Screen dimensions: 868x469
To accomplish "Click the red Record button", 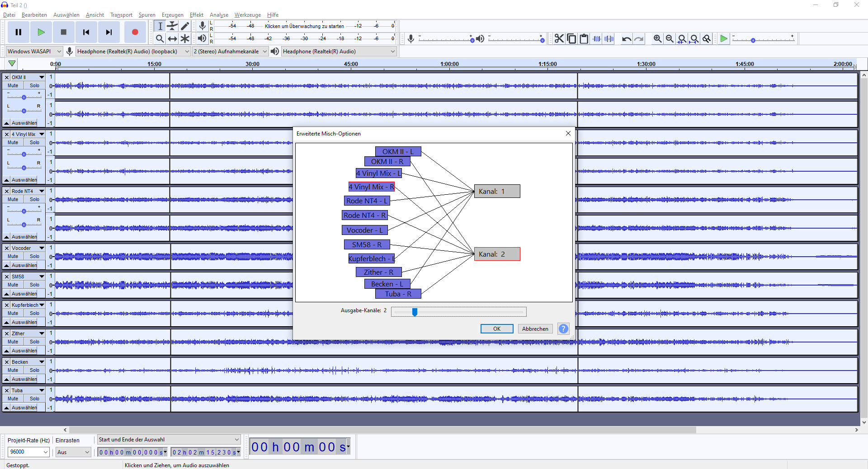I will pyautogui.click(x=135, y=32).
